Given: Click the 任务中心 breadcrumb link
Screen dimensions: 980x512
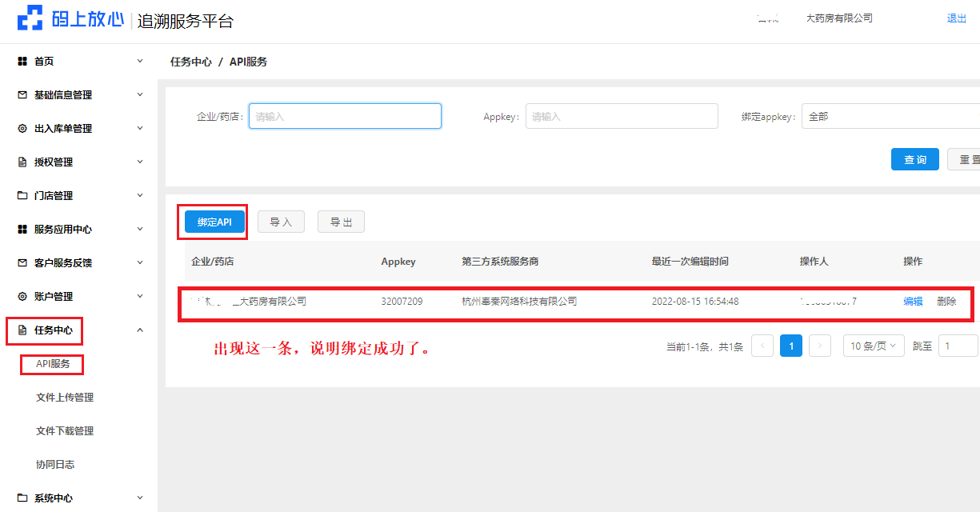Looking at the screenshot, I should click(x=191, y=62).
